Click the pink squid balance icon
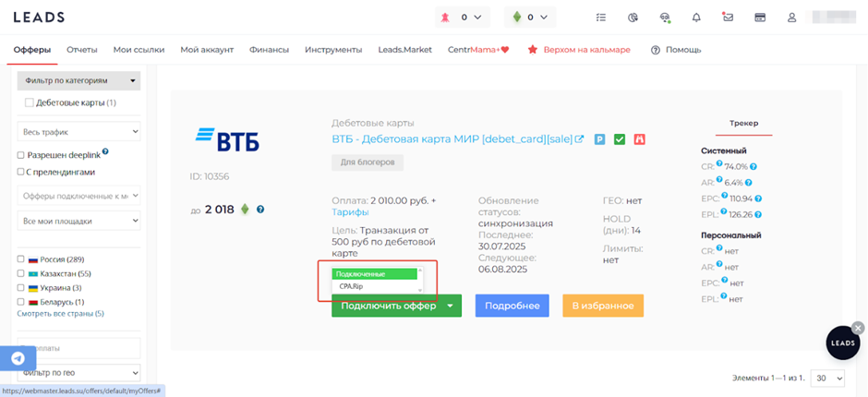 [x=444, y=18]
